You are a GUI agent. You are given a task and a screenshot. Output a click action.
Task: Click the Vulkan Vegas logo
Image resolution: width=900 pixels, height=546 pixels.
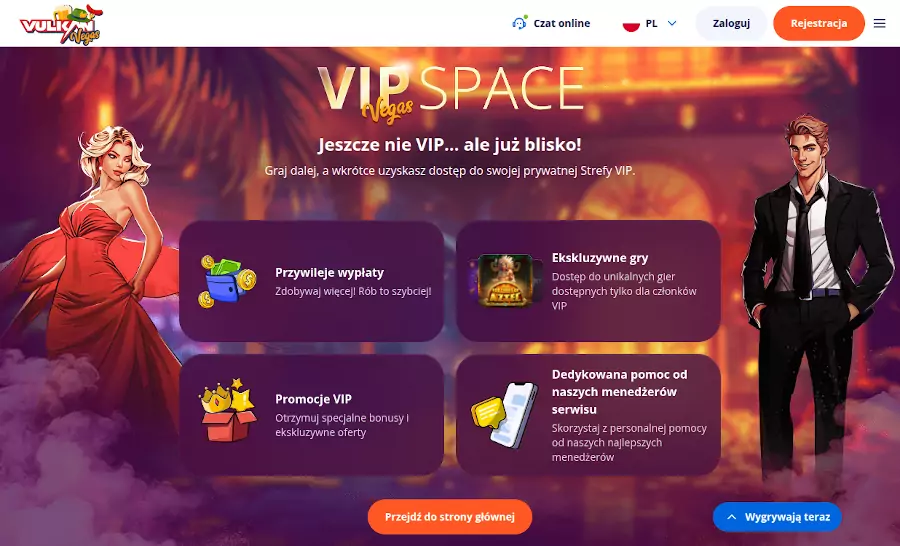(60, 24)
